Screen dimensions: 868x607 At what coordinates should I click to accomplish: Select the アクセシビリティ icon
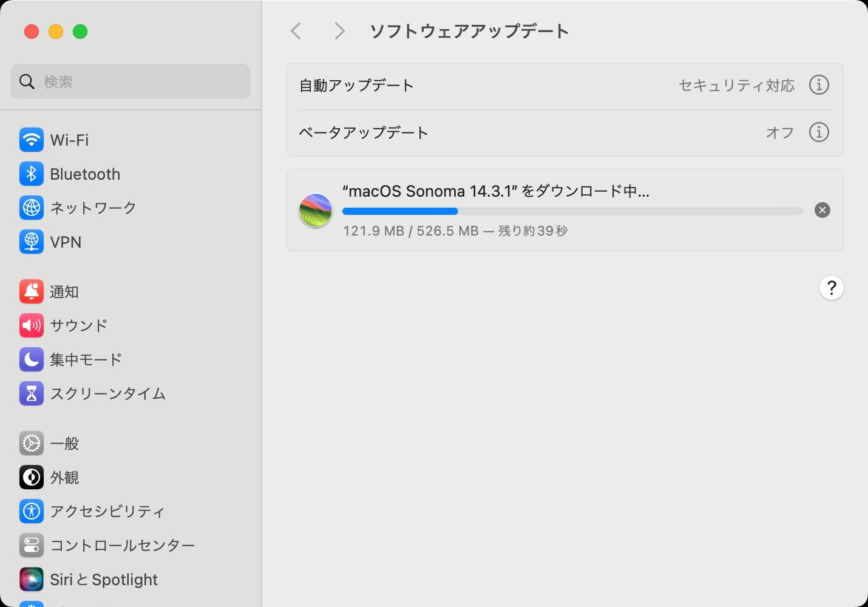click(x=31, y=512)
